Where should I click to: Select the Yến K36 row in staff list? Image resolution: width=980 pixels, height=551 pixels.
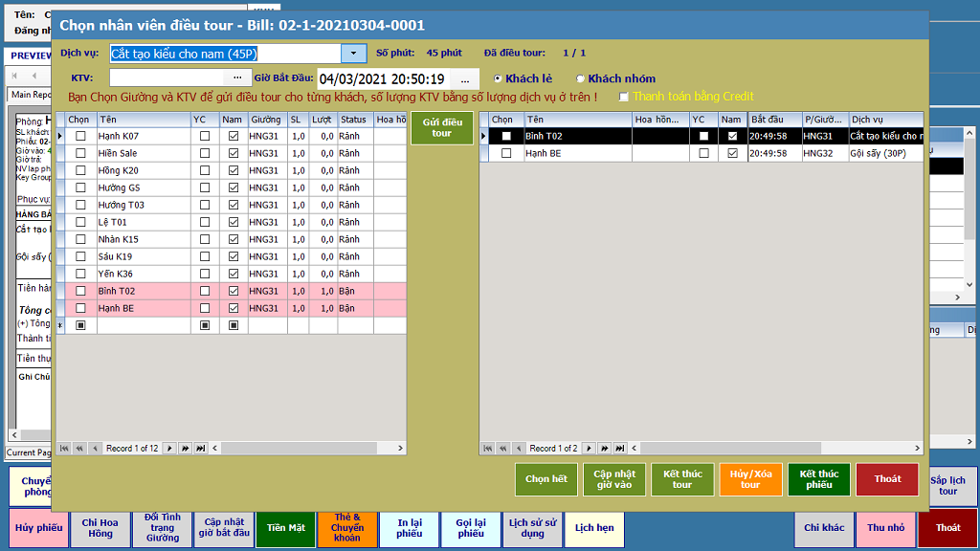144,274
